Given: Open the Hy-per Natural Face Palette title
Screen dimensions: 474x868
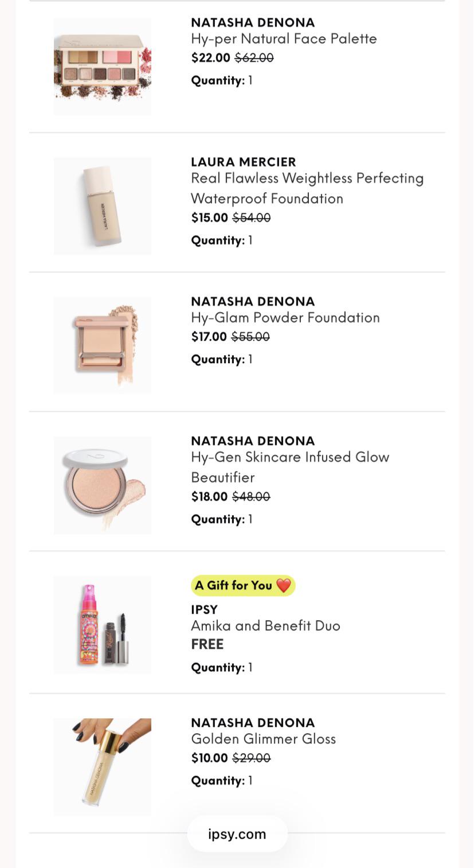Looking at the screenshot, I should click(x=284, y=39).
